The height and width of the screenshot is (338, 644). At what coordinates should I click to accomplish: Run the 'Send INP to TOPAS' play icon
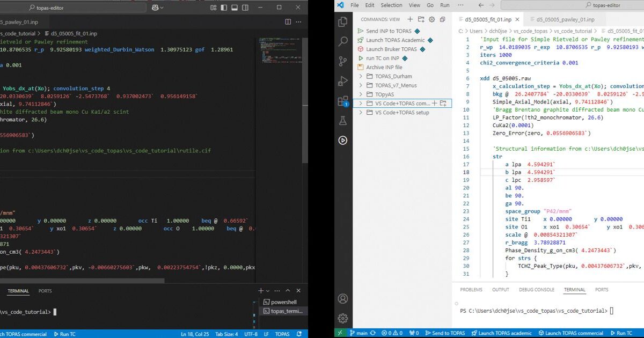(x=361, y=31)
